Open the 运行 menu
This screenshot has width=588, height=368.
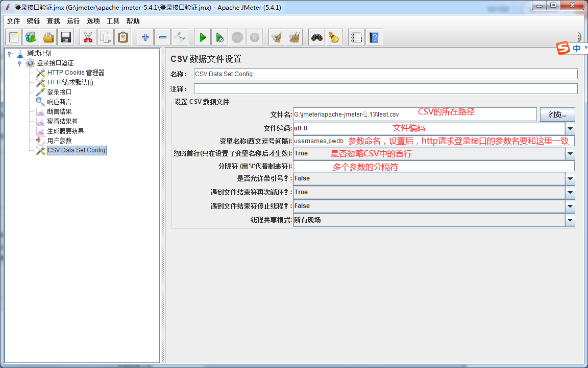point(73,21)
